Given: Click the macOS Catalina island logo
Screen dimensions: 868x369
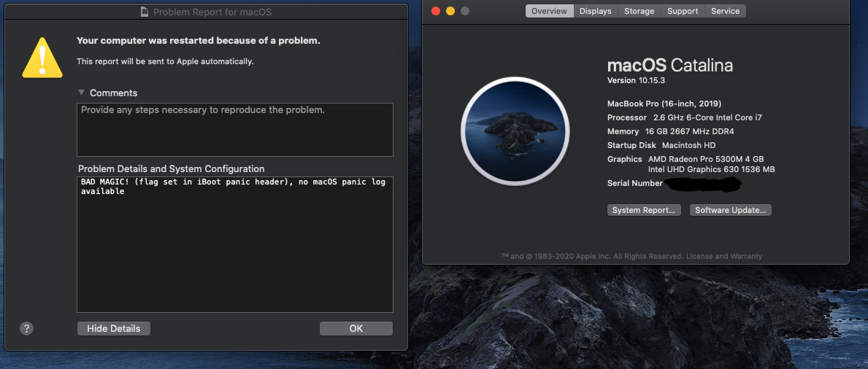Looking at the screenshot, I should (x=515, y=131).
